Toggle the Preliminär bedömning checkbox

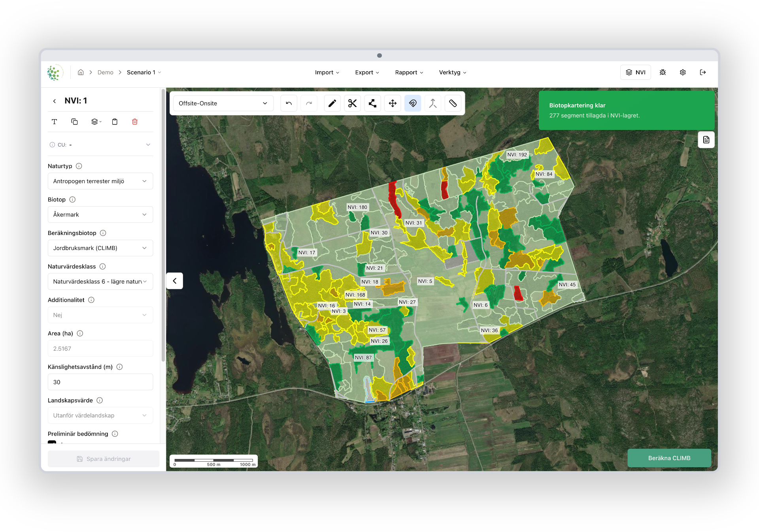pos(52,443)
